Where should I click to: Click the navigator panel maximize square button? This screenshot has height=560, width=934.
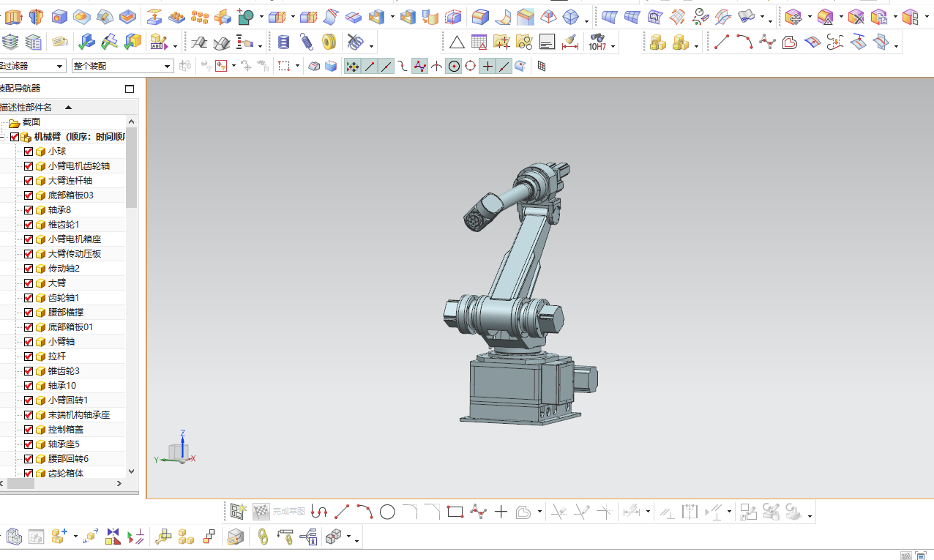[x=130, y=89]
